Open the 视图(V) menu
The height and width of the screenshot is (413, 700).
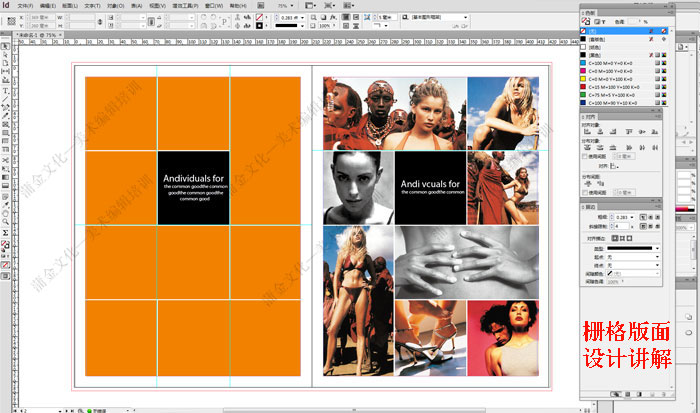[x=157, y=6]
